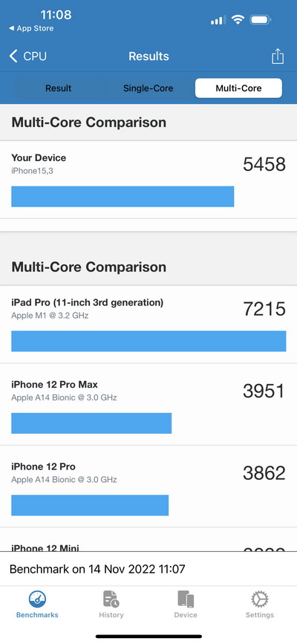Screen dimensions: 297x644
Task: Tap the iPad Pro M1 score bar
Action: coord(148,341)
